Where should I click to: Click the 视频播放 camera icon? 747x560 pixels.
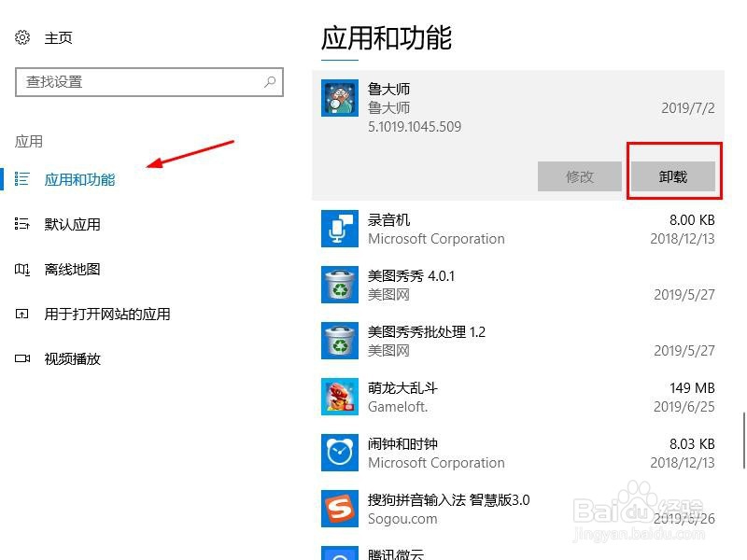coord(21,358)
